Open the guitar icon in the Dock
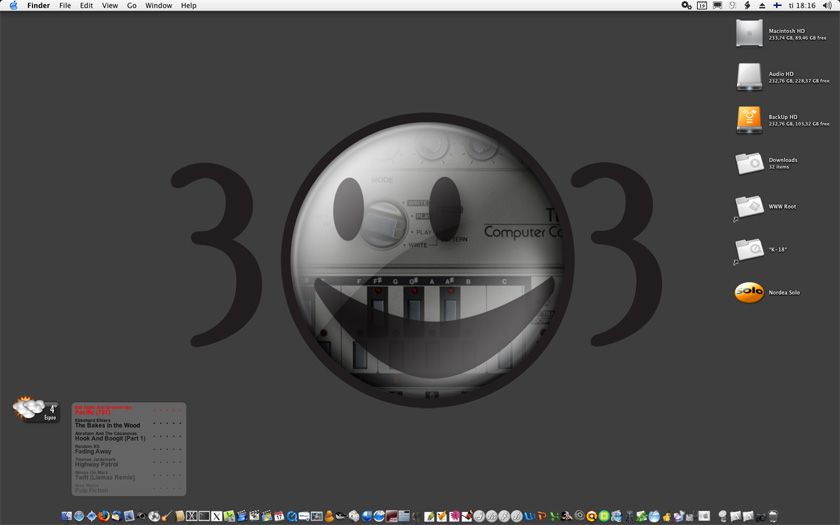The image size is (840, 525). (167, 516)
